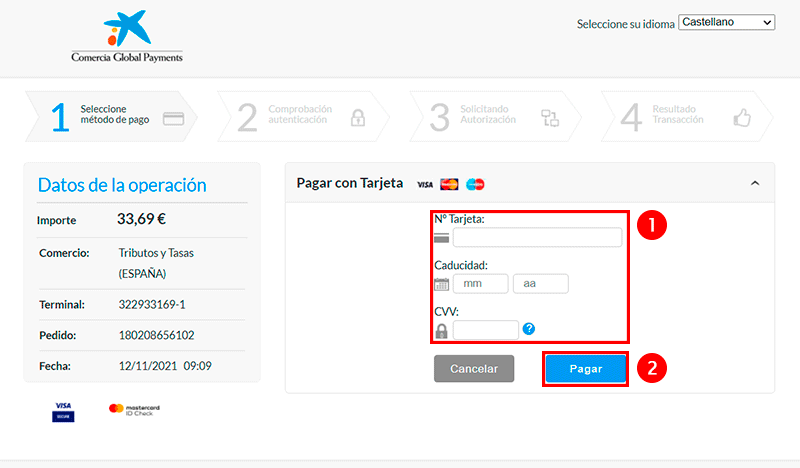Focus the Nº Tarjeta card number field
The height and width of the screenshot is (468, 800).
pyautogui.click(x=537, y=238)
